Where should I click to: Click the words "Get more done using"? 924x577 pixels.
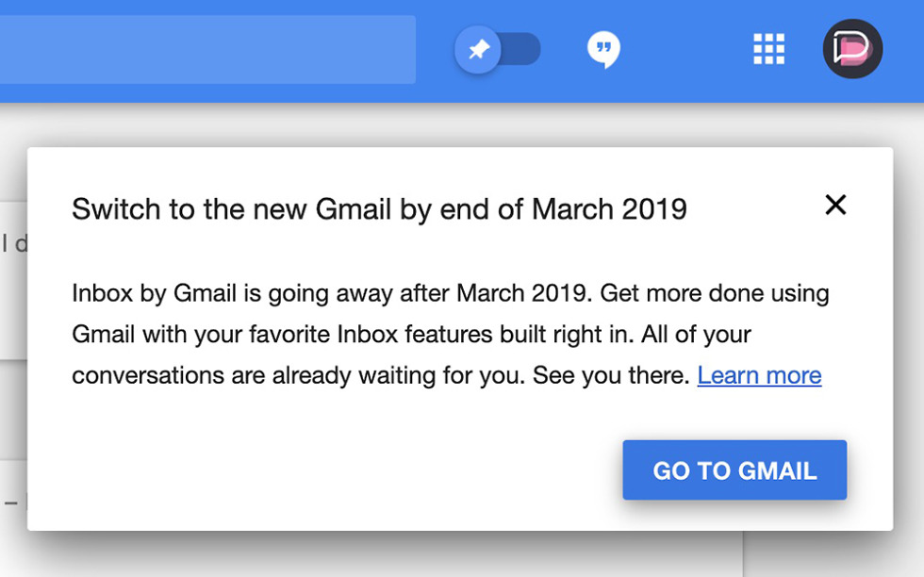715,293
